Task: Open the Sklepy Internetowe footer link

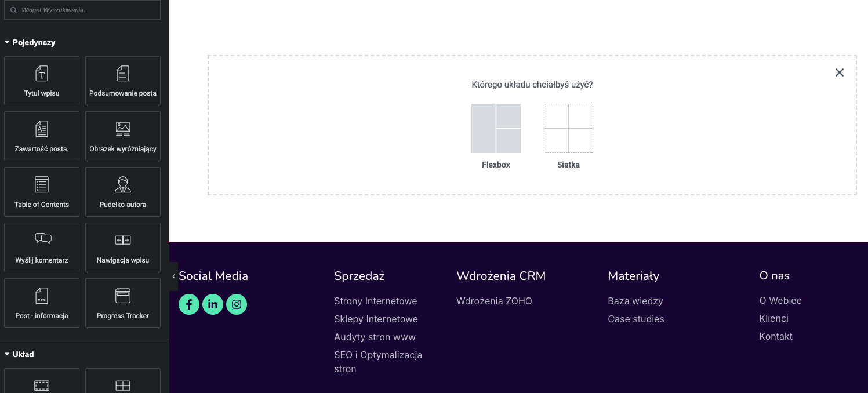Action: 376,319
